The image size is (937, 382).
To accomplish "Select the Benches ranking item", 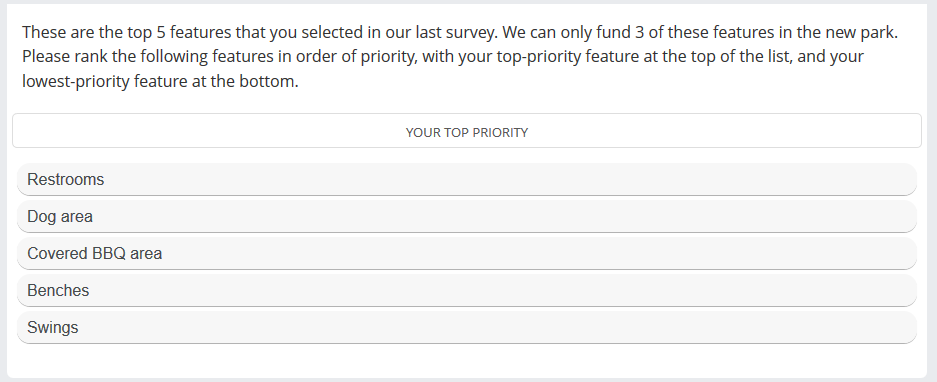I will click(x=467, y=291).
